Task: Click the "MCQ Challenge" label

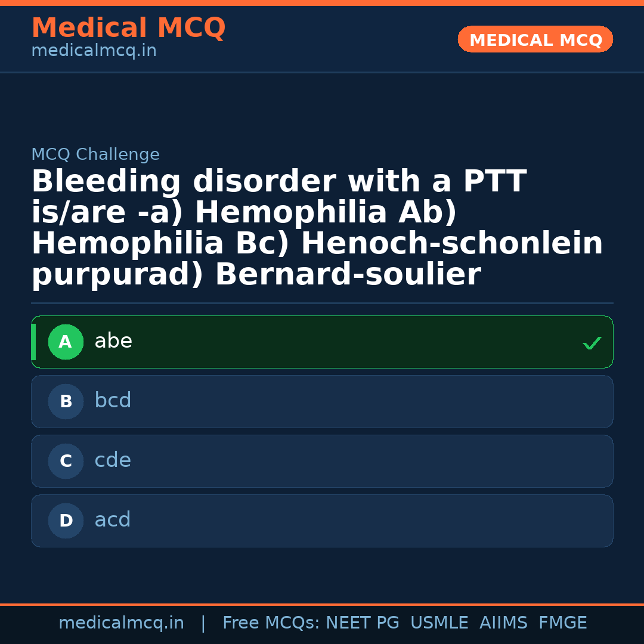Action: [95, 155]
